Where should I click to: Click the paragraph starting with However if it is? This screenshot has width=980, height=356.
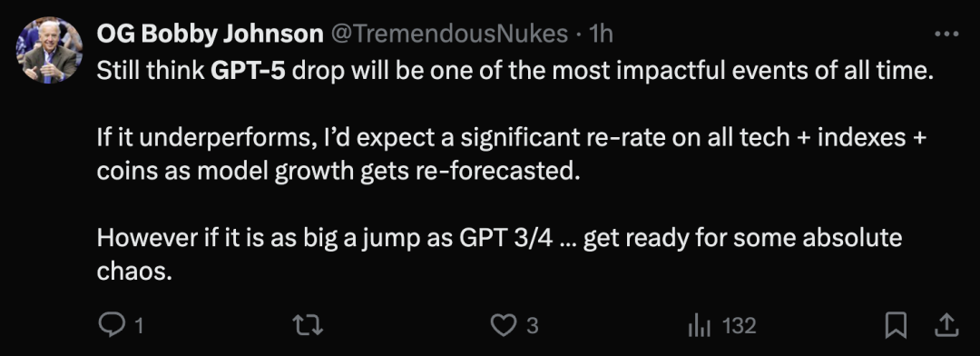click(x=499, y=254)
